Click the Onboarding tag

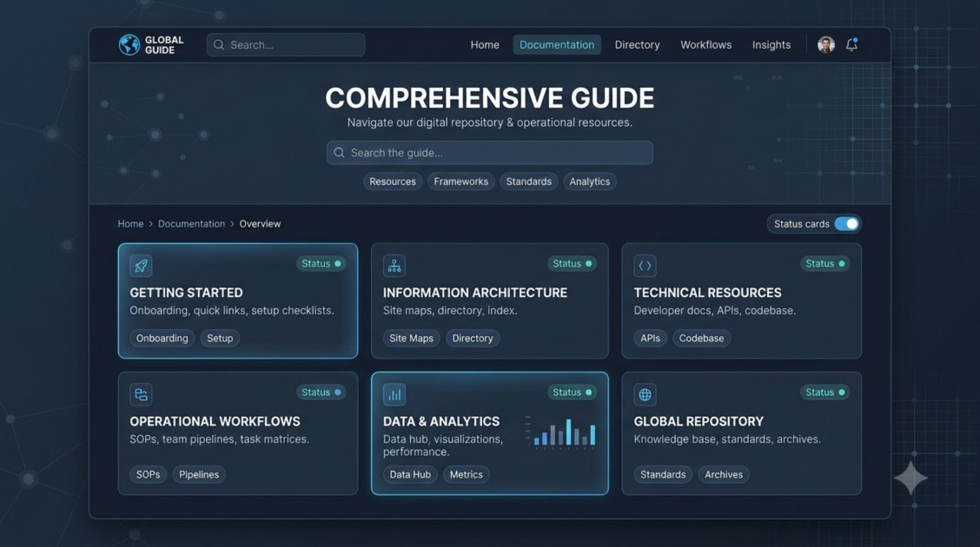click(162, 339)
